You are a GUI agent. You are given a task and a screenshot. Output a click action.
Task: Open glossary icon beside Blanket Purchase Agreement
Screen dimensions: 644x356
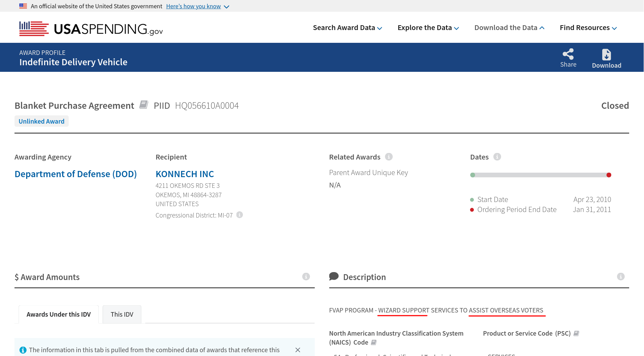click(x=144, y=105)
